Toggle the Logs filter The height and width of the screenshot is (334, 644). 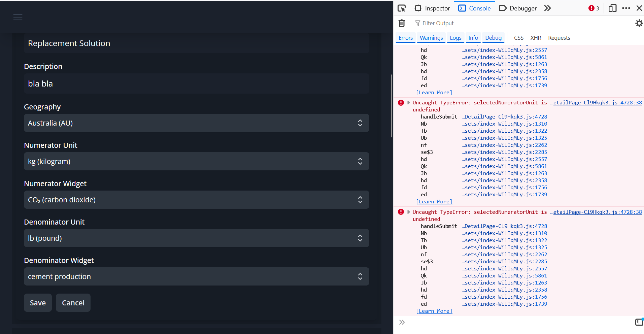point(455,38)
